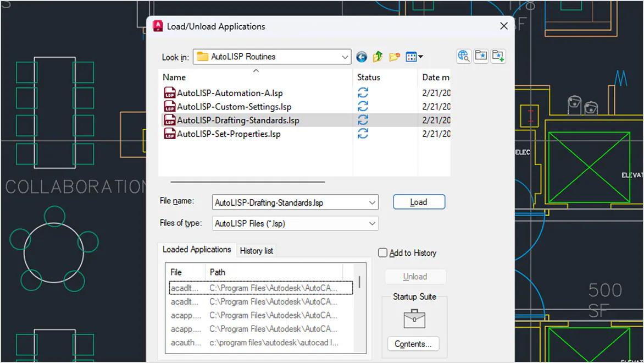
Task: Select the Loaded Applications tab
Action: tap(197, 250)
